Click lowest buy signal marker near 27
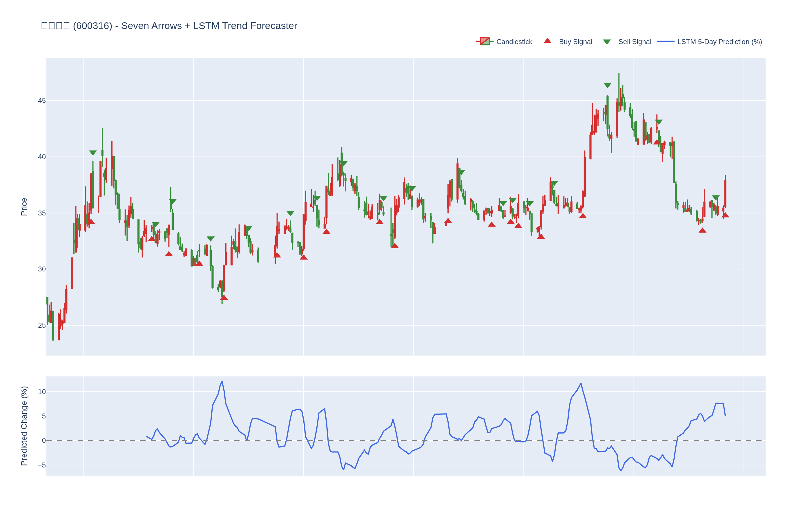Viewport: 812px width, 522px height. click(224, 298)
